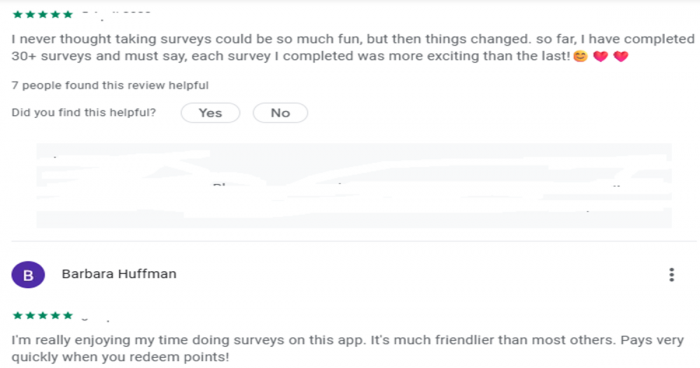The image size is (700, 368).
Task: Click the fifth green star under Barbara Huffman
Action: (x=68, y=316)
